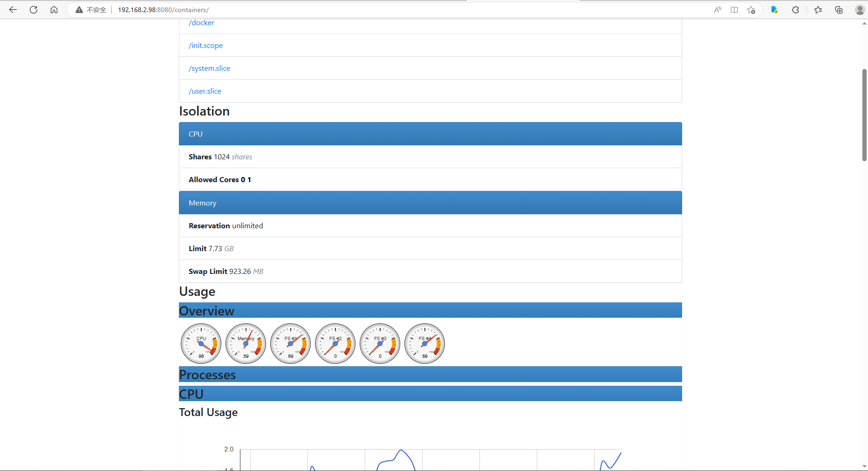The image size is (868, 471).
Task: Open the favorites list icon
Action: coord(818,9)
